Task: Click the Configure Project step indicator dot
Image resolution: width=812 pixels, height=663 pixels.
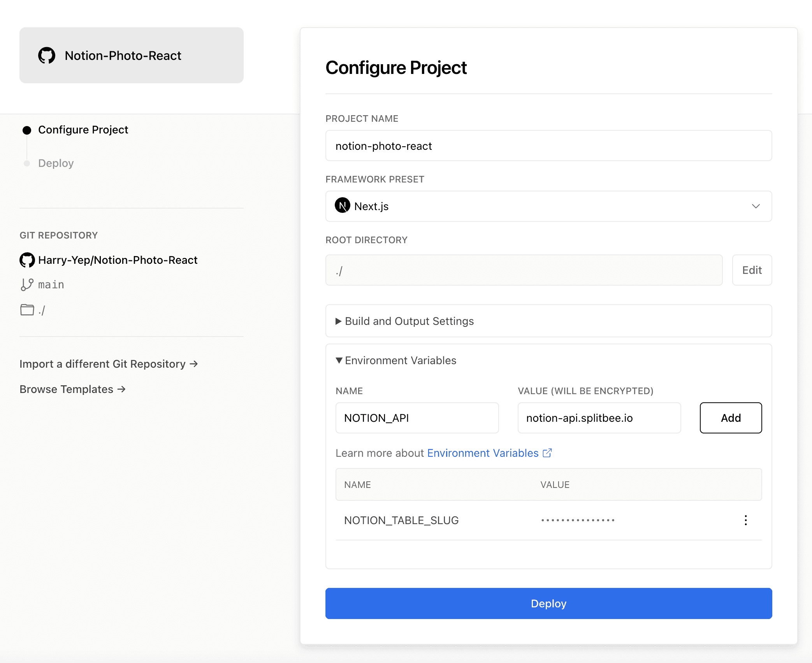Action: point(27,129)
